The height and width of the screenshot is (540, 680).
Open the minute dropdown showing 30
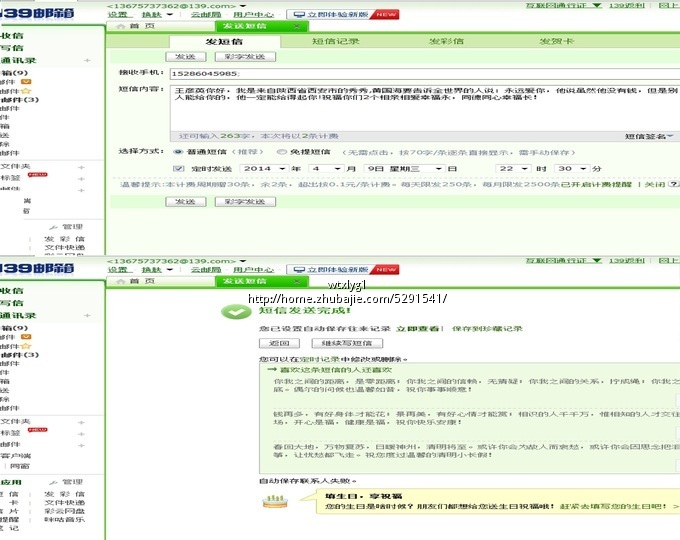(572, 168)
